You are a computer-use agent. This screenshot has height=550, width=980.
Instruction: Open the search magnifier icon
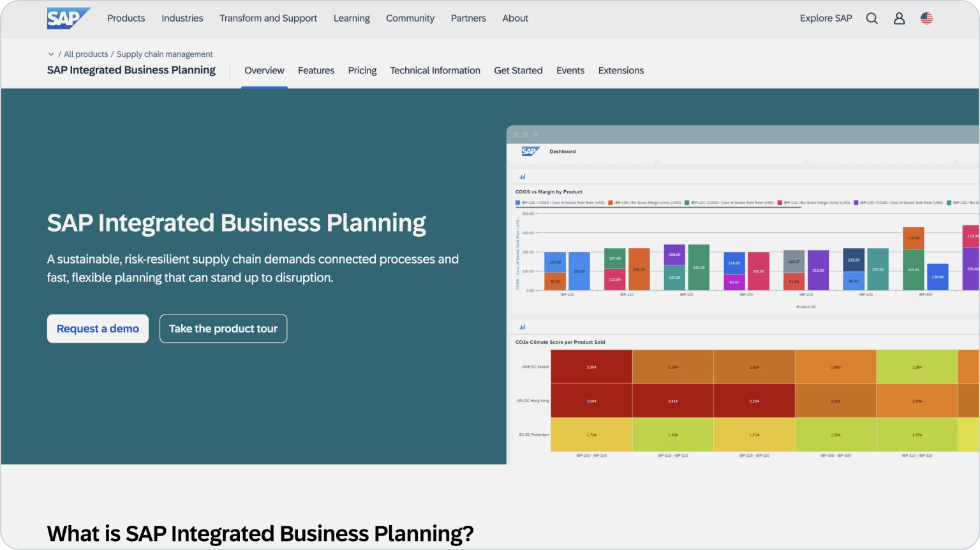(x=872, y=19)
